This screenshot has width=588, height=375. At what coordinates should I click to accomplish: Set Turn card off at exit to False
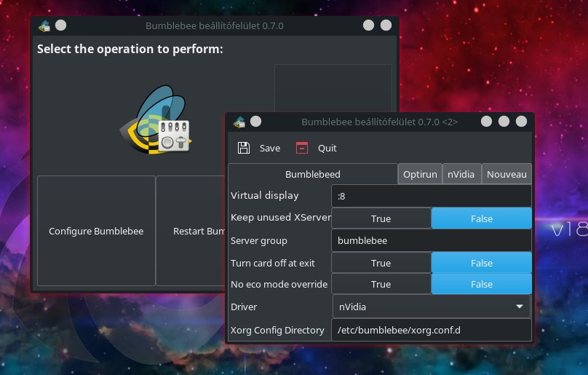(x=482, y=263)
